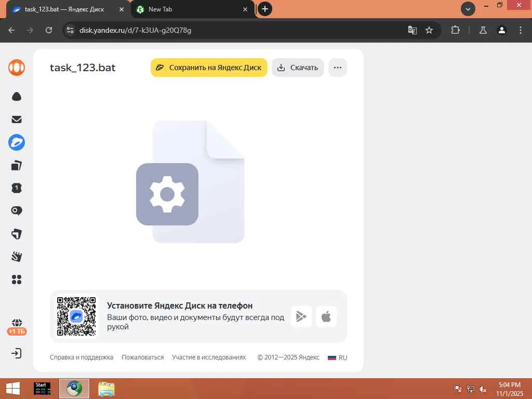Open Documents icon in sidebar
Image resolution: width=532 pixels, height=399 pixels.
[x=17, y=165]
